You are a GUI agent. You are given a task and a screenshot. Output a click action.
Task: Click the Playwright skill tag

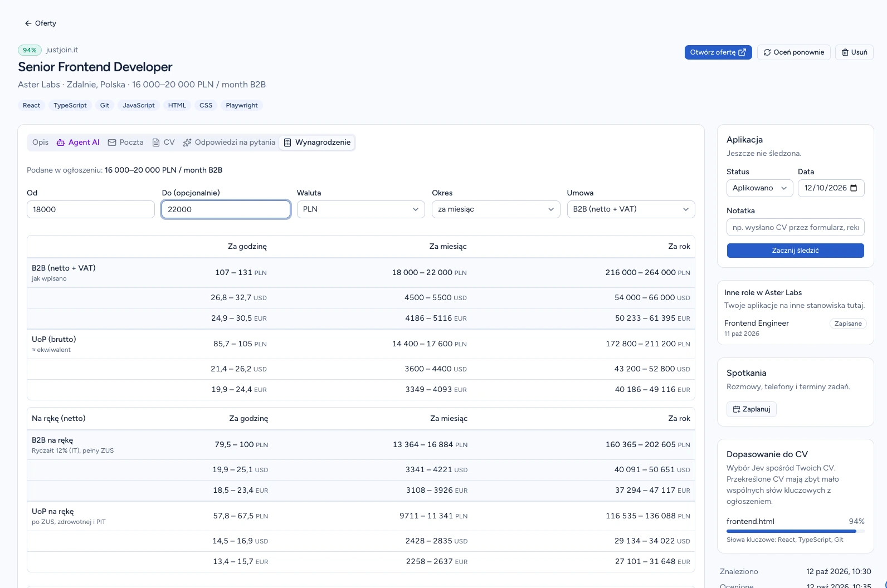tap(242, 105)
